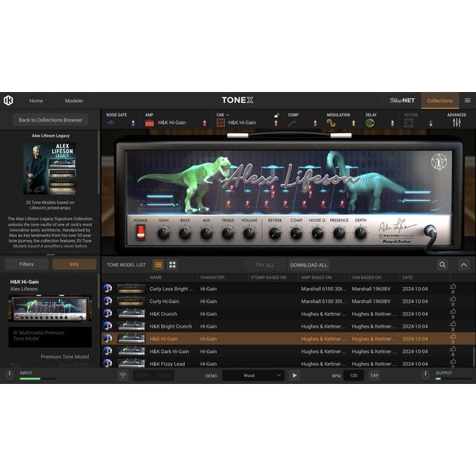Select the H&K Bright Crunch tone name

pos(171,326)
